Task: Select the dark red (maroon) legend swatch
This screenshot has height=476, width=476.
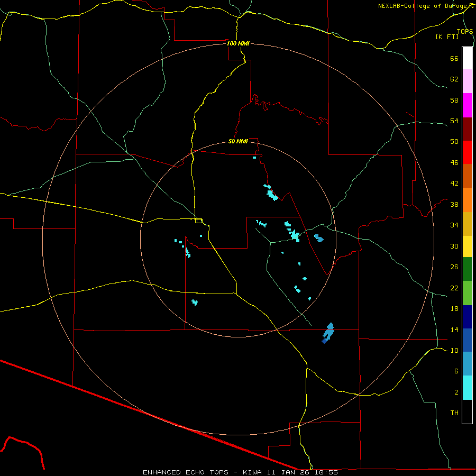Action: click(467, 129)
